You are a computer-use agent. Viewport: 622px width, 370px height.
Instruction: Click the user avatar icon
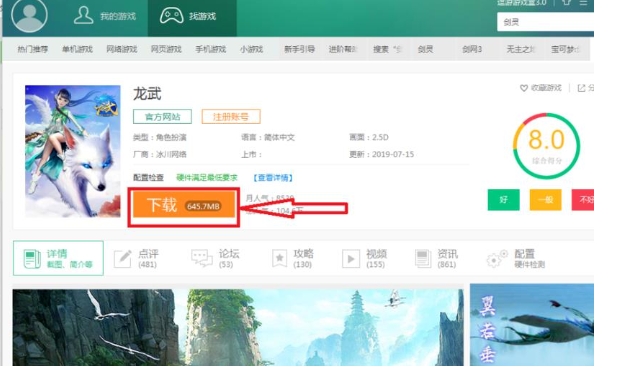tap(29, 15)
